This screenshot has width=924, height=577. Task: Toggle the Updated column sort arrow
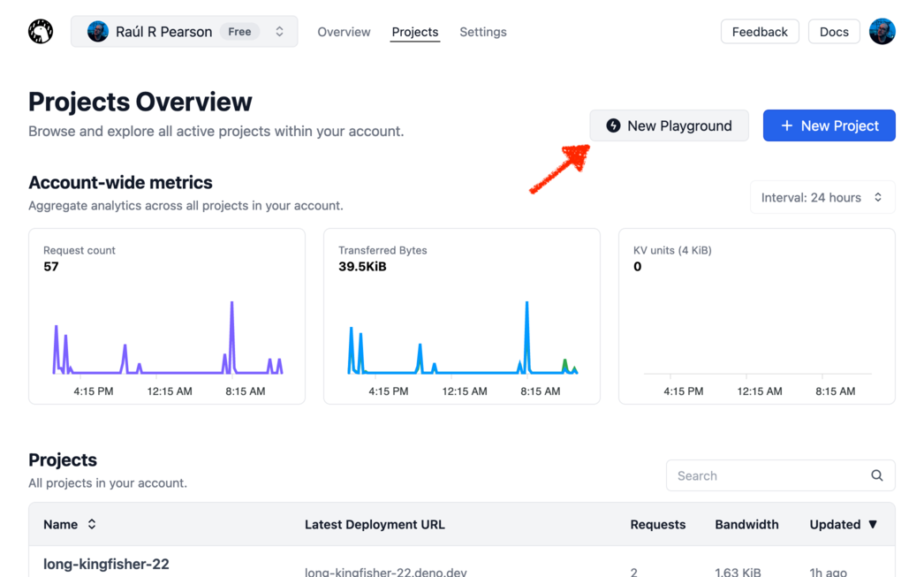[873, 524]
